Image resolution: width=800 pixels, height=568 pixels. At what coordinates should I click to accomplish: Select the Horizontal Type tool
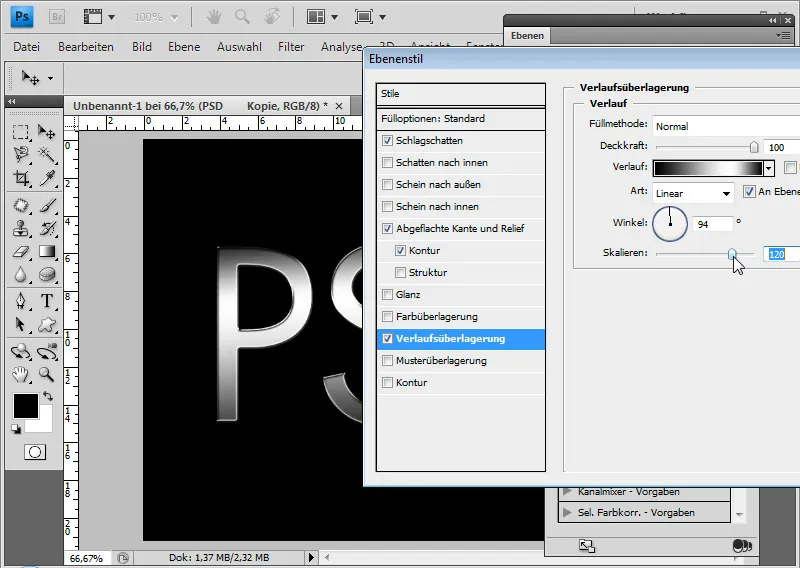tap(46, 301)
